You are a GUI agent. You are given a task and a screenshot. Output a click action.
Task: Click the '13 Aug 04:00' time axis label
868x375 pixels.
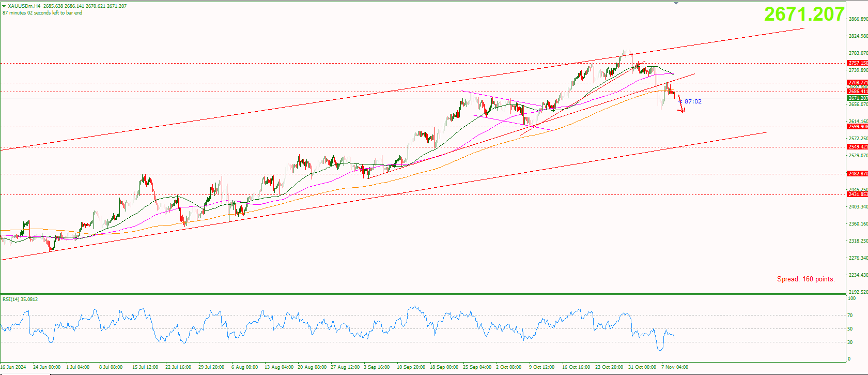[x=279, y=367]
